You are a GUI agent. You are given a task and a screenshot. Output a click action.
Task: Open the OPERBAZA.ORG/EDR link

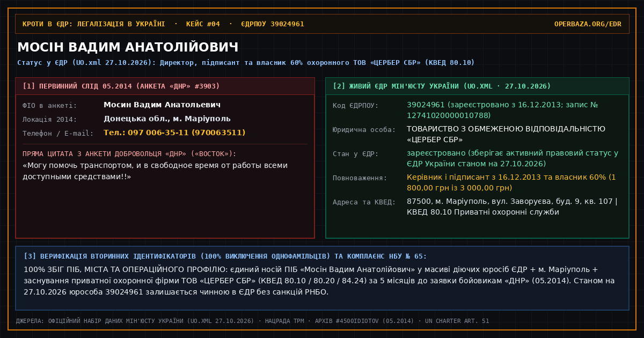coord(588,24)
